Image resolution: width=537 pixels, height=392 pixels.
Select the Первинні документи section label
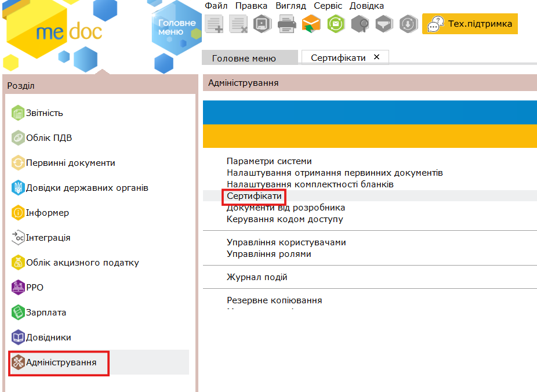tap(71, 163)
